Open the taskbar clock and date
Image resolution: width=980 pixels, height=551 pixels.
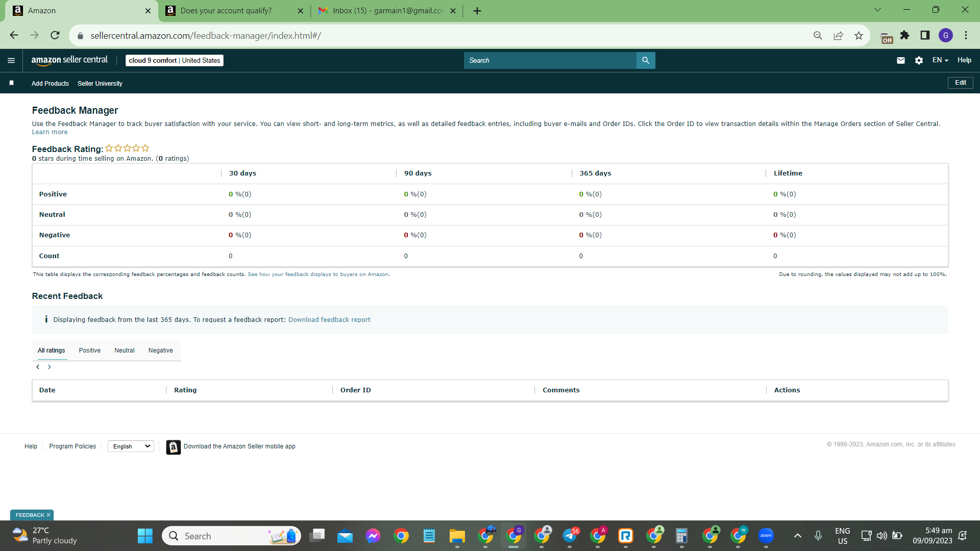(933, 536)
